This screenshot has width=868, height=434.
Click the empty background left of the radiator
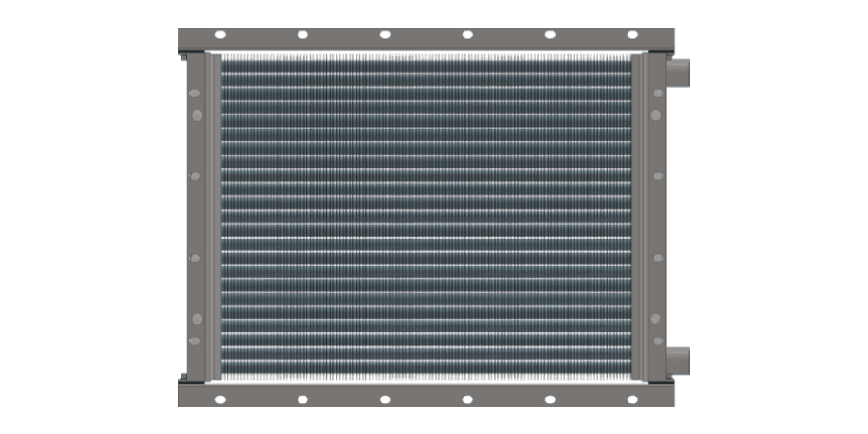point(87,217)
